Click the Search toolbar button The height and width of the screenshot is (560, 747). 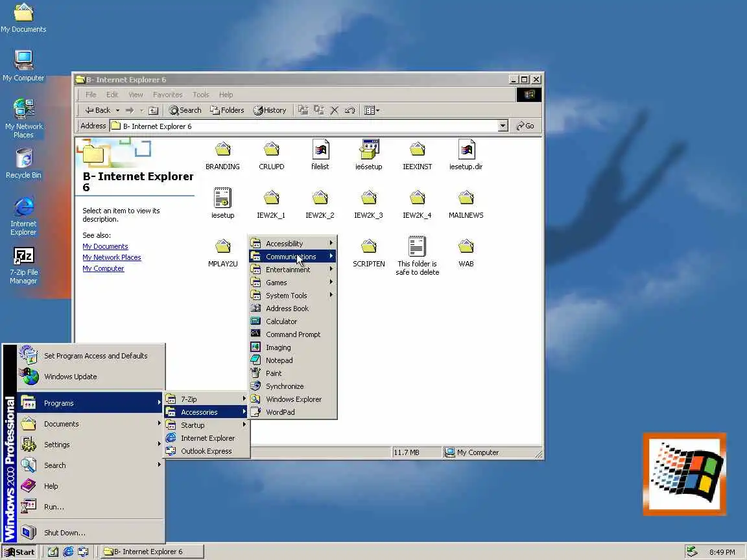click(x=185, y=110)
